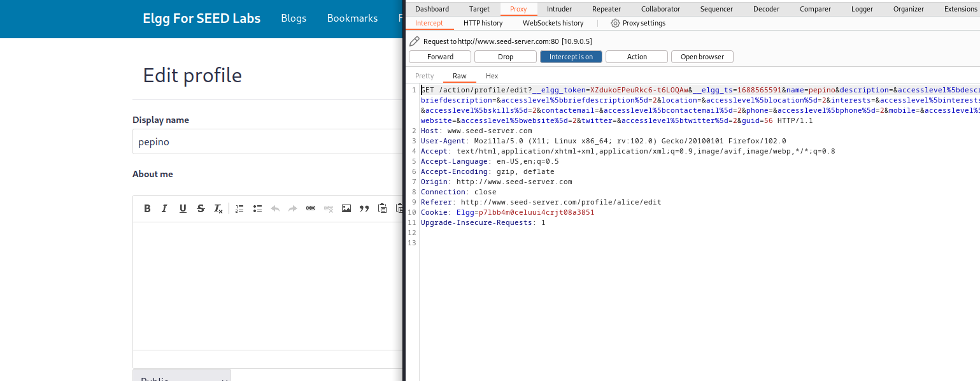Switch request view to Hex
The width and height of the screenshot is (980, 381).
[492, 76]
